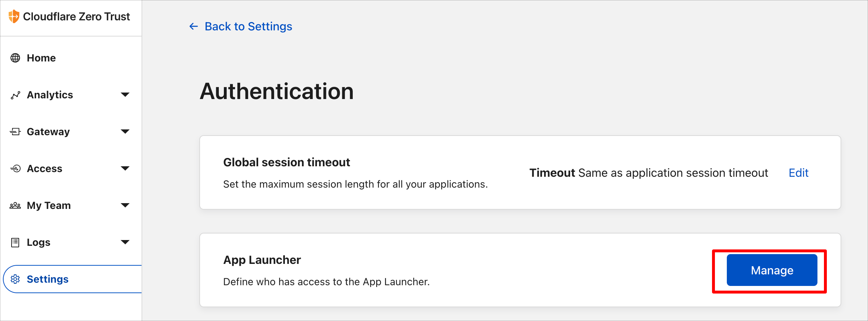The height and width of the screenshot is (321, 868).
Task: Click the Logs document icon
Action: (15, 242)
